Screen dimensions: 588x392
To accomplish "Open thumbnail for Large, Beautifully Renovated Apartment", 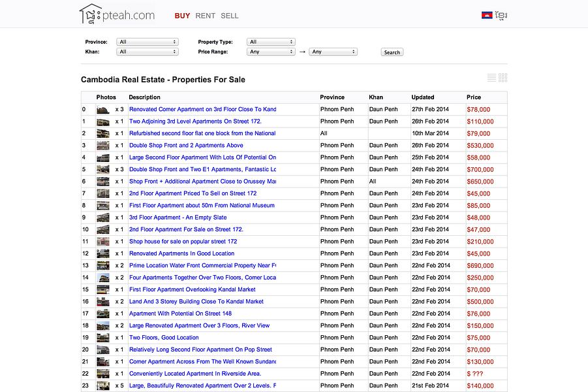I will click(x=102, y=386).
